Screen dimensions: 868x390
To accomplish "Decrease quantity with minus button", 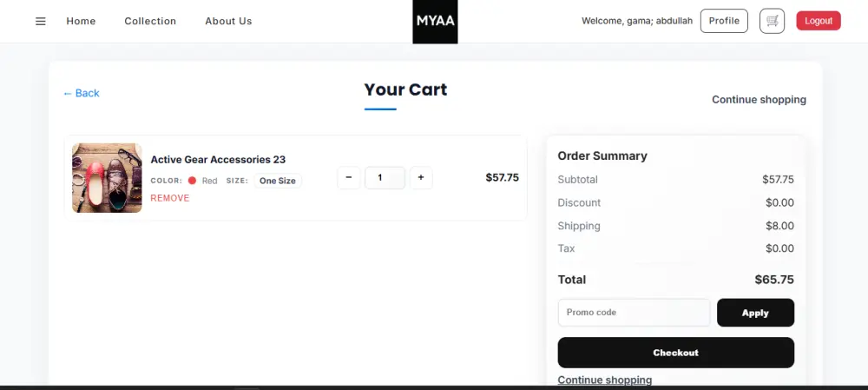I will [x=348, y=178].
